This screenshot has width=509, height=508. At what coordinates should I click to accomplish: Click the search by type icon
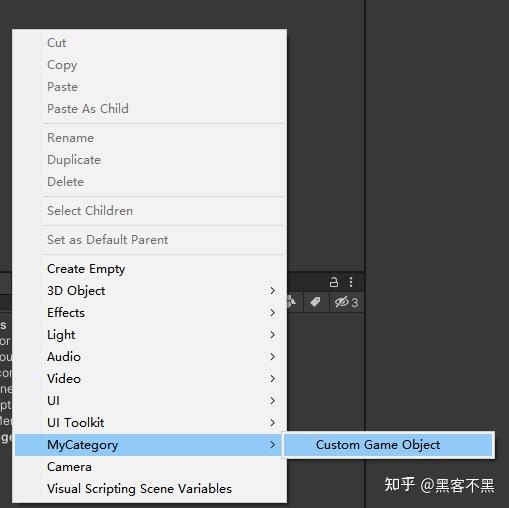(291, 302)
